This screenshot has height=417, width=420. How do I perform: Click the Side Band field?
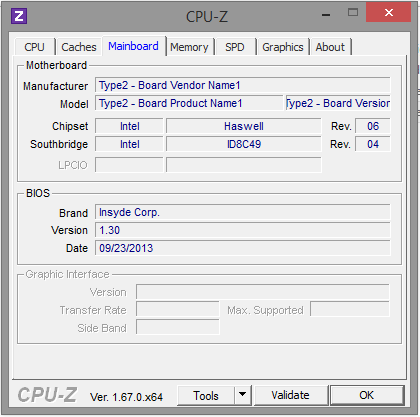coord(178,327)
